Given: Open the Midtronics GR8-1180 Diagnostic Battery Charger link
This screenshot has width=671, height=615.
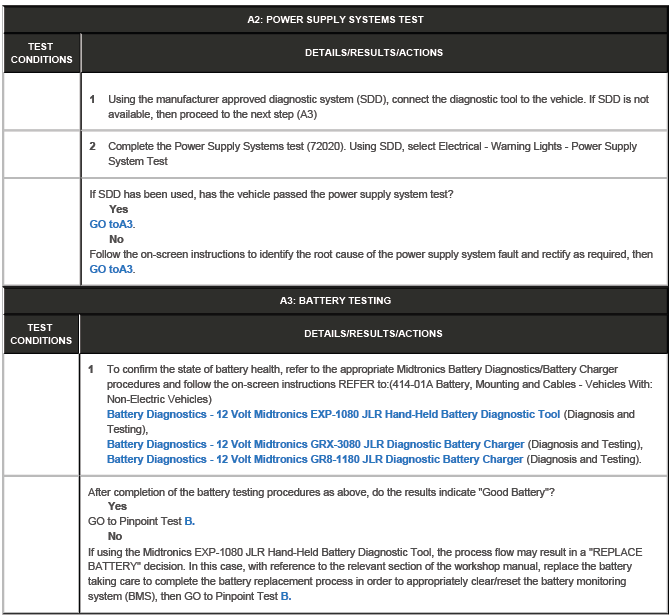Looking at the screenshot, I should coord(315,459).
